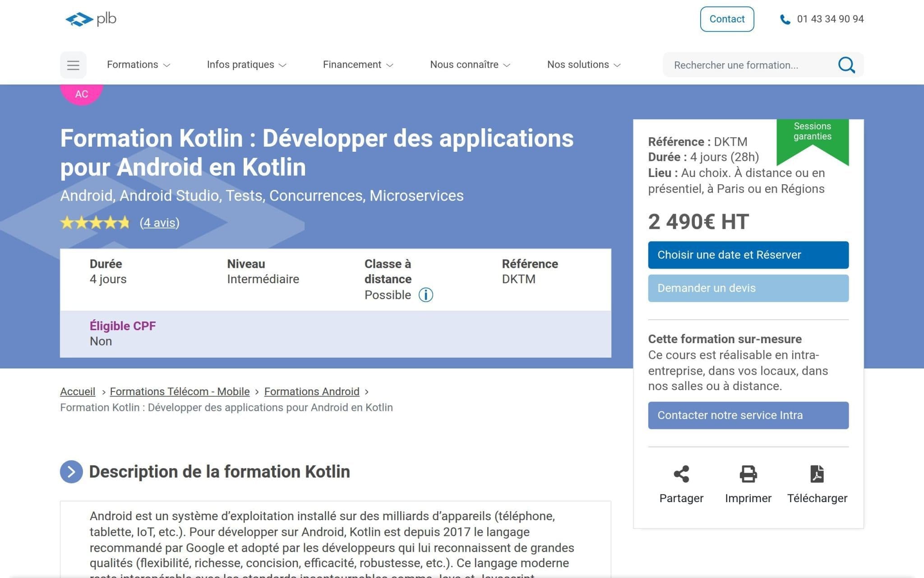Screen dimensions: 924x578
Task: Click the 2 490€ HT price
Action: 698,222
